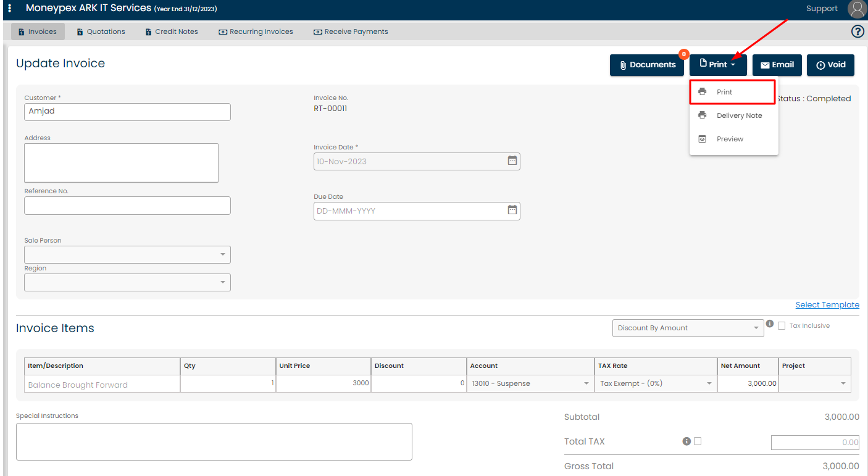Click the Invoice Date field
Image resolution: width=868 pixels, height=476 pixels.
pyautogui.click(x=417, y=161)
